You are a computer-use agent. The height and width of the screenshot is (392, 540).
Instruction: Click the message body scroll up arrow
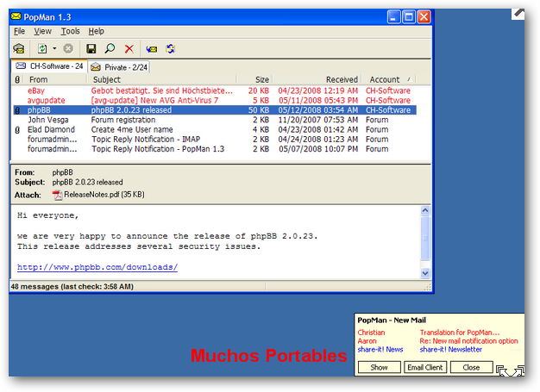coord(425,210)
